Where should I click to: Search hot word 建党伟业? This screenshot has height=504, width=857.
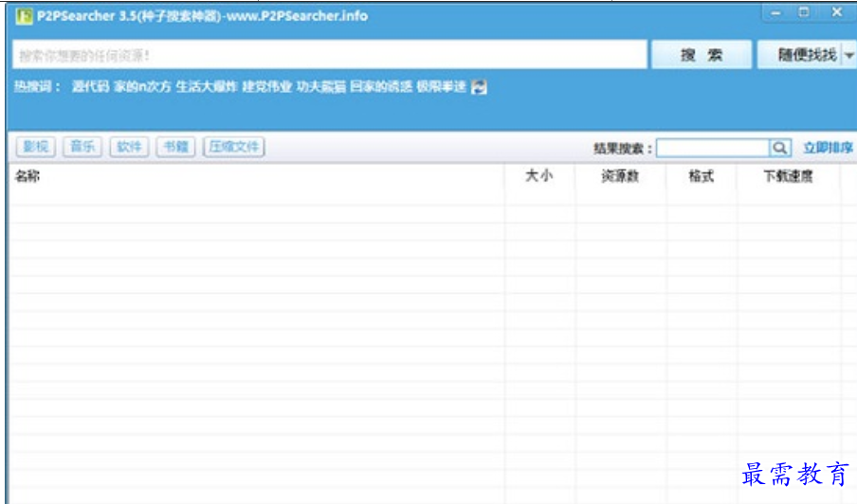(x=267, y=87)
